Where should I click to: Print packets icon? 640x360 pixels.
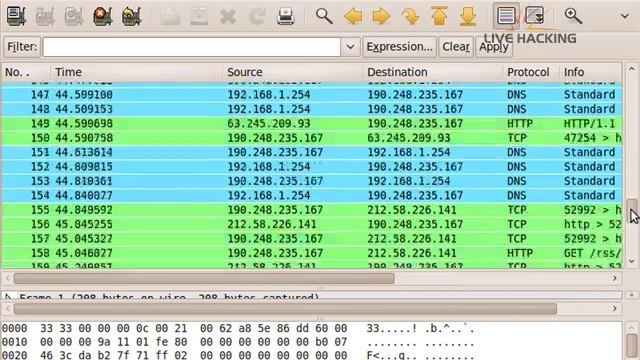point(285,16)
